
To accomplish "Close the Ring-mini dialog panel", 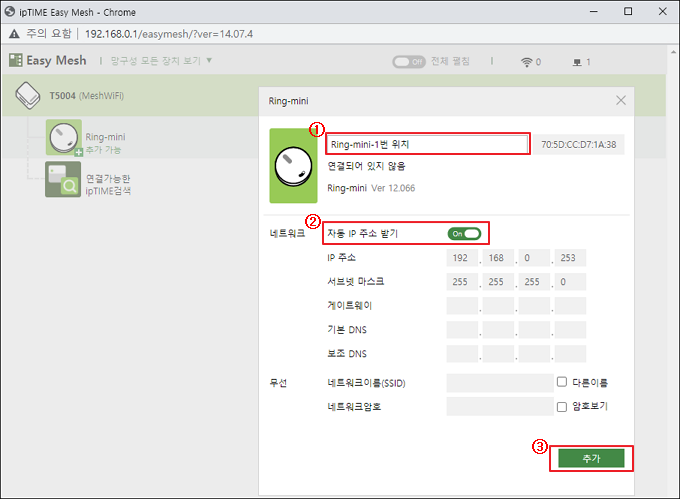I will [621, 101].
